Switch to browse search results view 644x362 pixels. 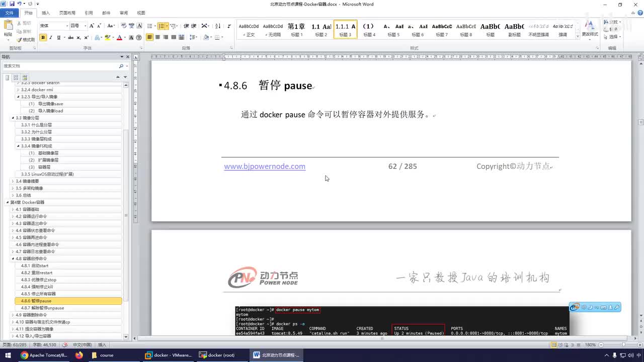pos(24,77)
